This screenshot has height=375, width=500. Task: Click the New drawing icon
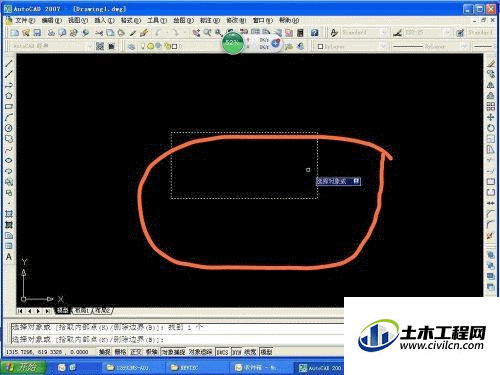15,33
